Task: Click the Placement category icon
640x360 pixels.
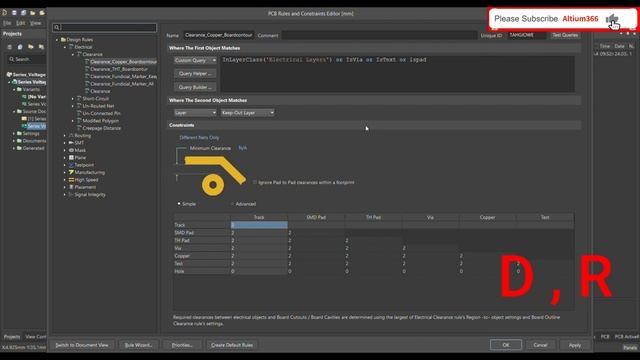Action: point(71,187)
